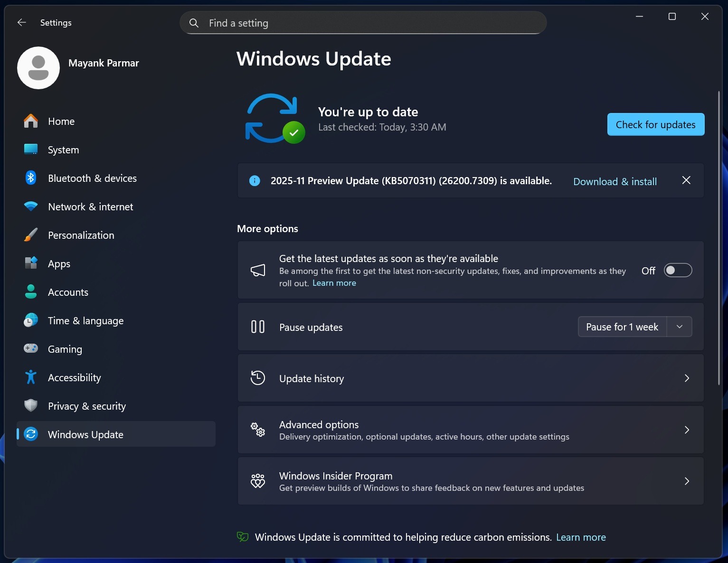This screenshot has width=728, height=563.
Task: Expand Advanced options with its chevron
Action: [686, 430]
